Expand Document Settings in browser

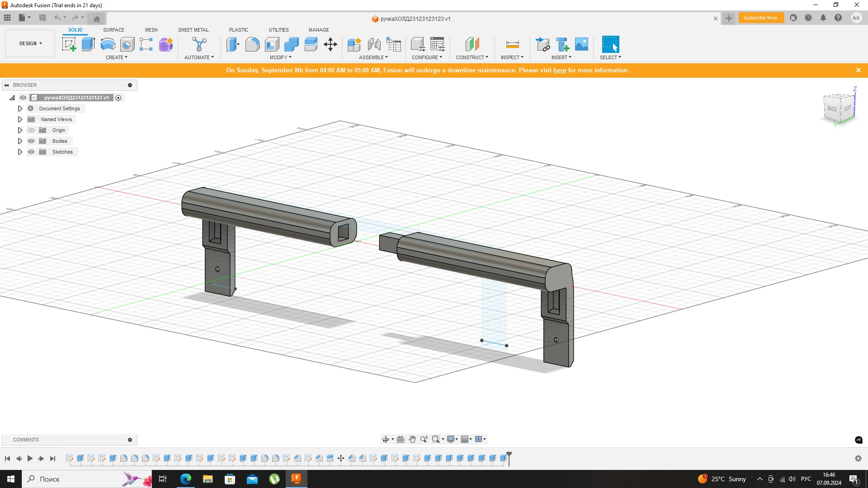tap(20, 108)
